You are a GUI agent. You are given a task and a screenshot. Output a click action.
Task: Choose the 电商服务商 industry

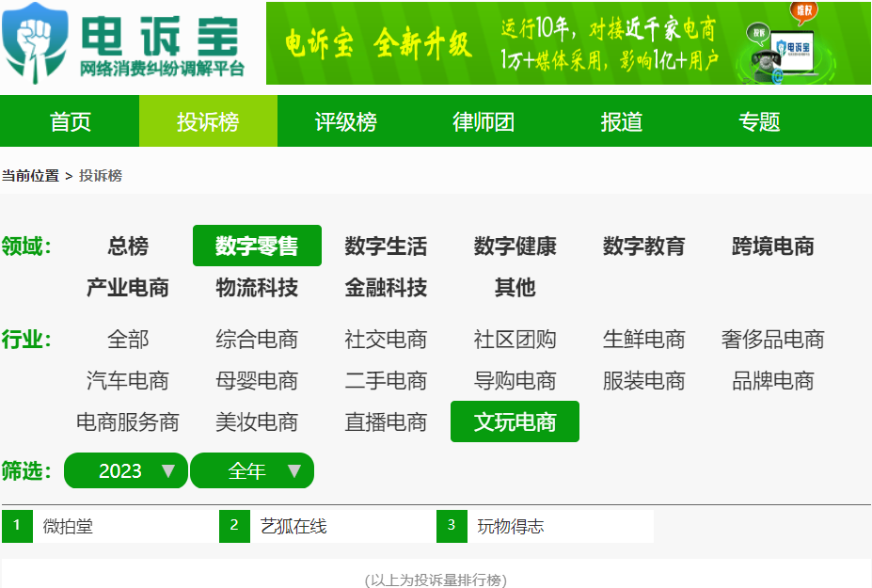click(x=128, y=422)
